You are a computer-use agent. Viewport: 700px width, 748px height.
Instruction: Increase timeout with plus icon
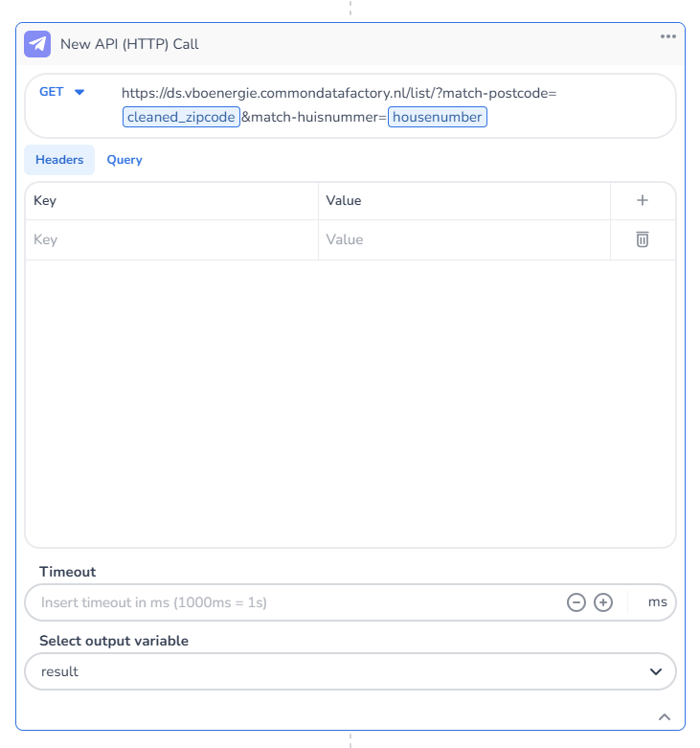(x=603, y=602)
